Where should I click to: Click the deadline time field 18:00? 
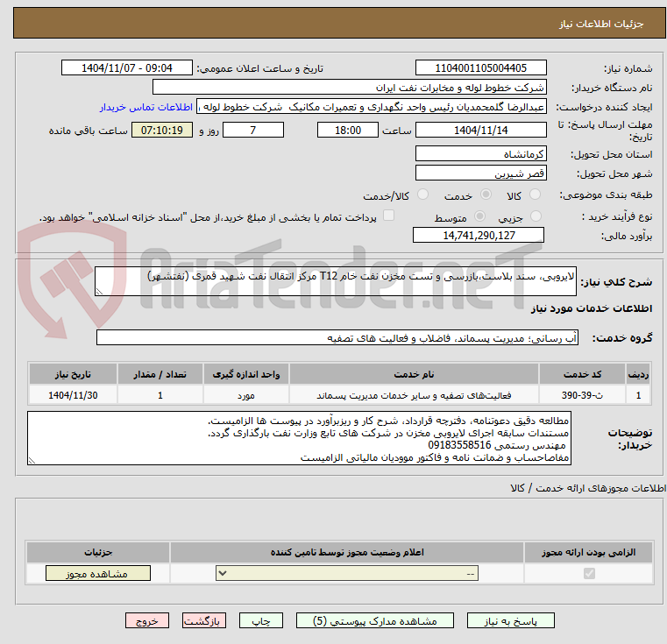coord(348,131)
